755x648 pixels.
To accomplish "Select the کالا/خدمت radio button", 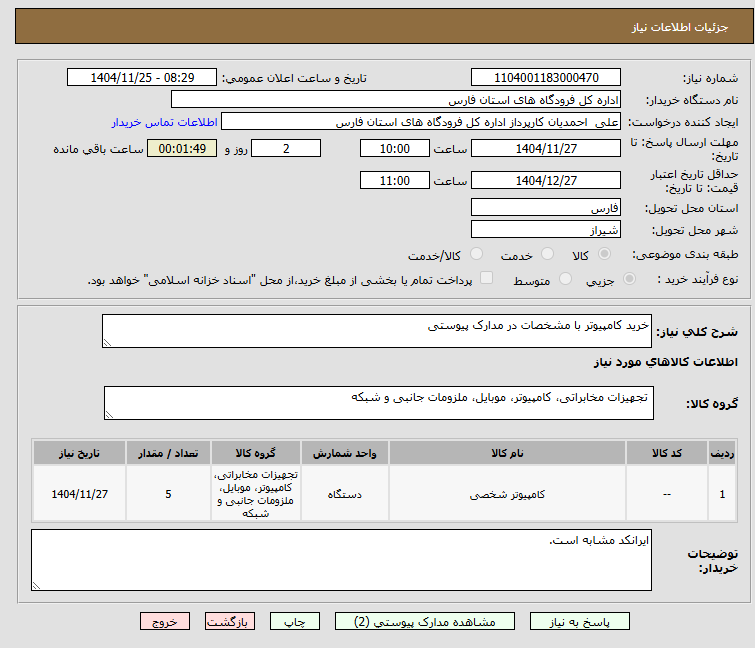I will [476, 254].
